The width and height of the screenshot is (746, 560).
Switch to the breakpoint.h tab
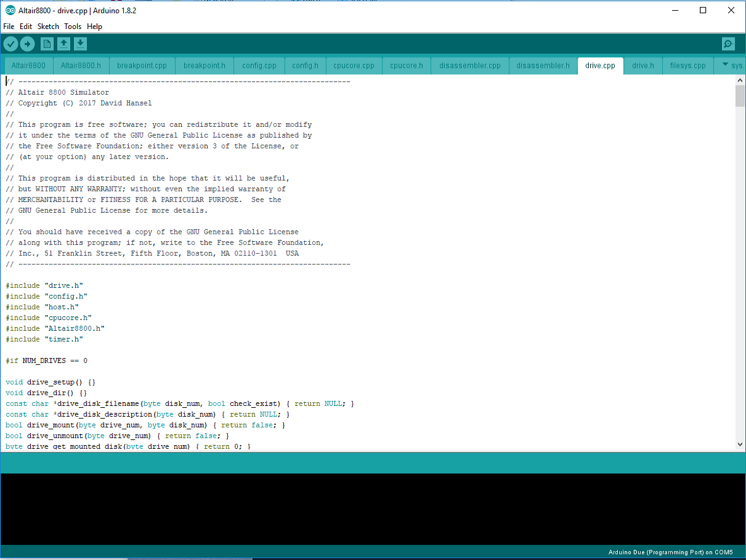coord(204,66)
